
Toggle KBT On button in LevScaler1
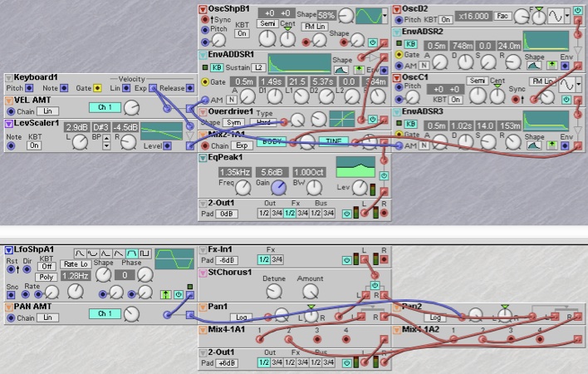point(34,145)
